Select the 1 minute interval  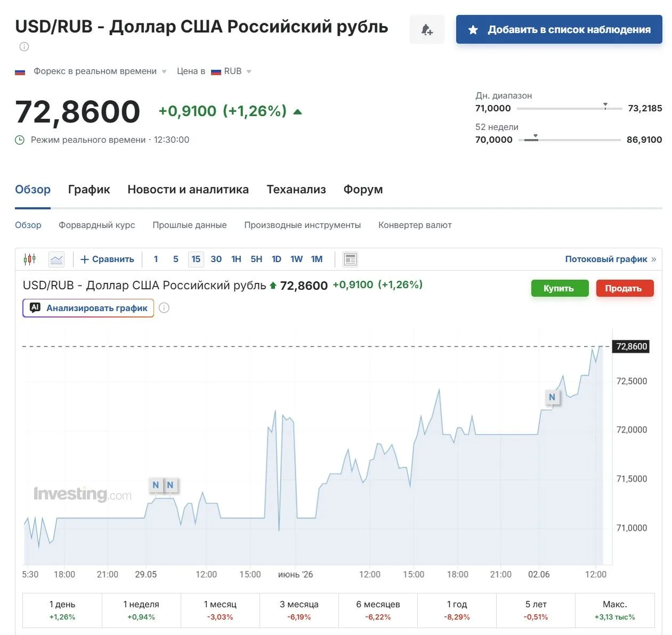coord(156,259)
